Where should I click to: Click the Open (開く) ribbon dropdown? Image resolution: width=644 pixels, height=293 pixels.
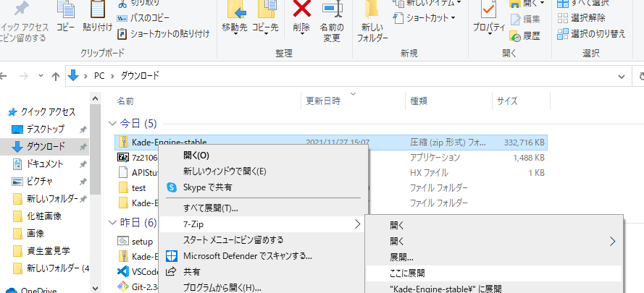point(527,4)
